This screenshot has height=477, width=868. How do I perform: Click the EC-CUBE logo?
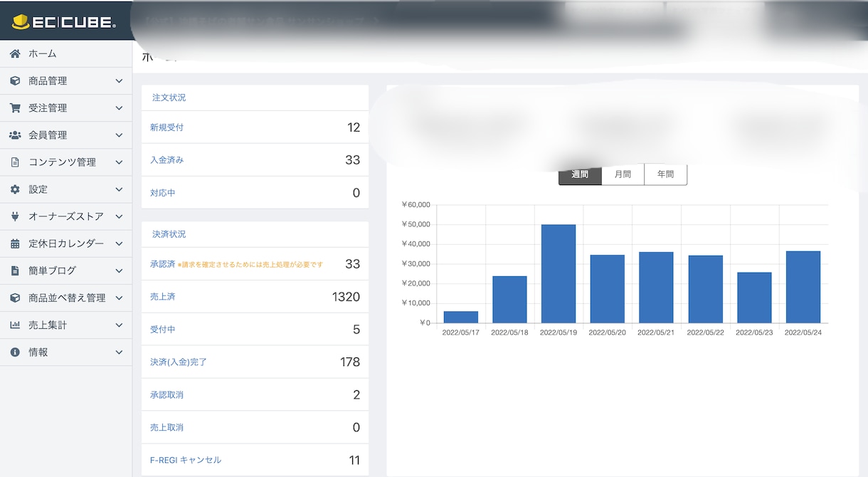[63, 22]
